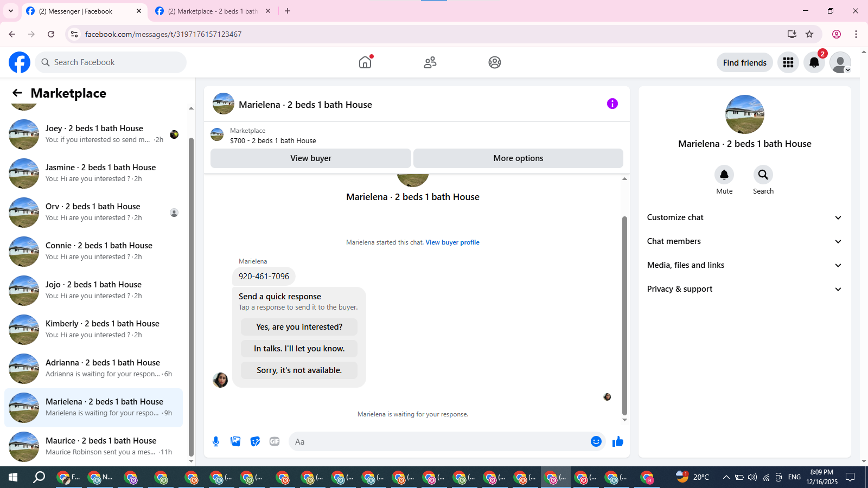Open Chrome tab search dropdown
The width and height of the screenshot is (868, 488).
click(x=11, y=11)
